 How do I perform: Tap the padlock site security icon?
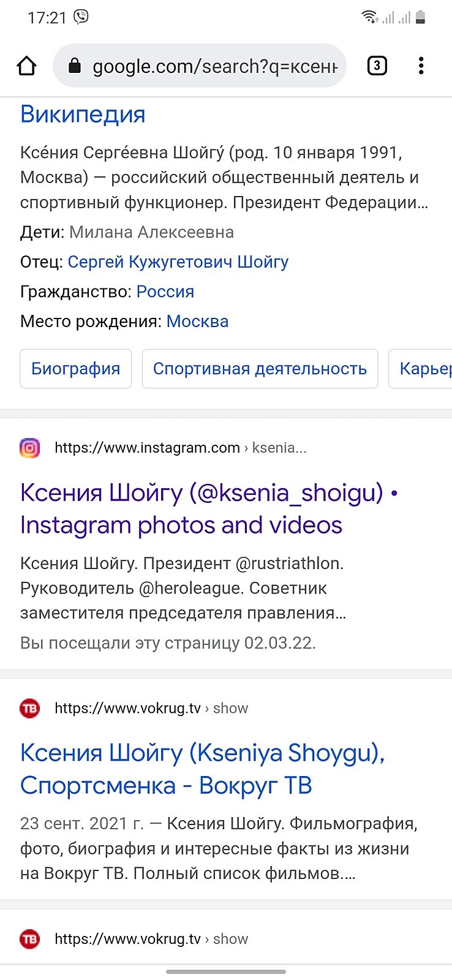tap(75, 66)
